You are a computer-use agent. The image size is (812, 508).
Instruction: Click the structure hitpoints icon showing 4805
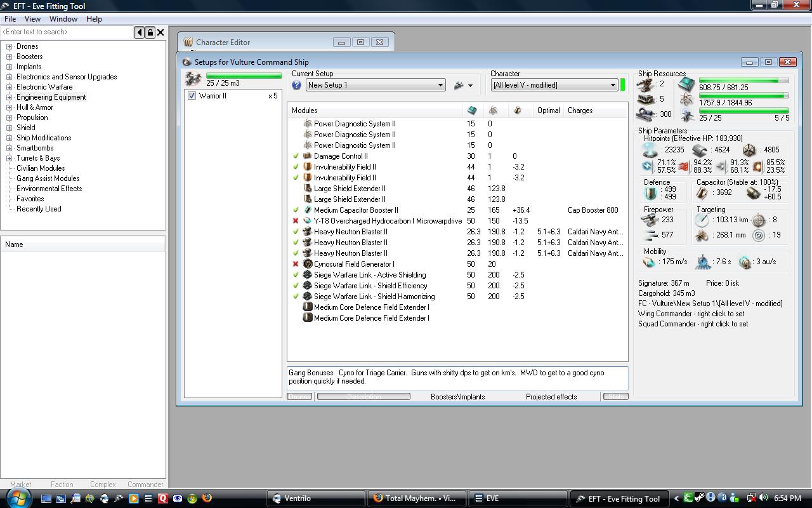pyautogui.click(x=749, y=150)
